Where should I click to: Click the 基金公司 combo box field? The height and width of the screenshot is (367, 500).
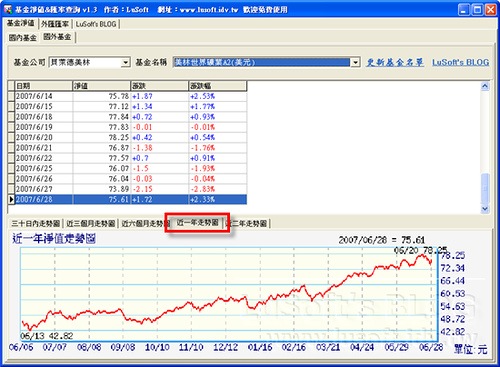point(89,62)
